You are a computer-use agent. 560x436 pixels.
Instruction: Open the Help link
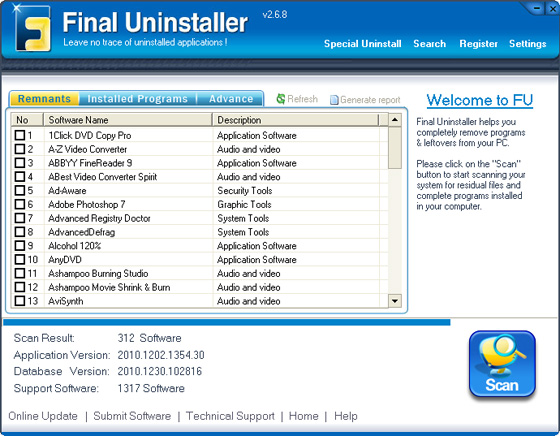(346, 416)
